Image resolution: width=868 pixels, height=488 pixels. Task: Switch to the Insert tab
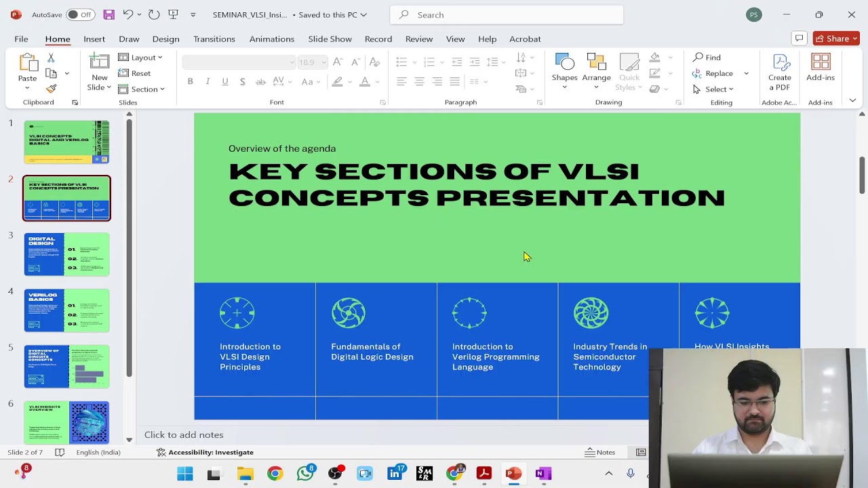coord(94,39)
